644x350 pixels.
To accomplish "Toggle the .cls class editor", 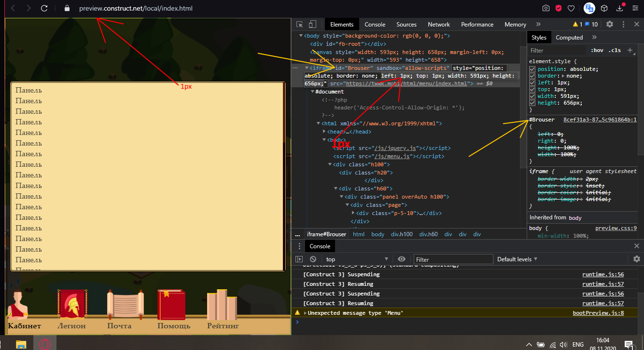I will pyautogui.click(x=615, y=50).
